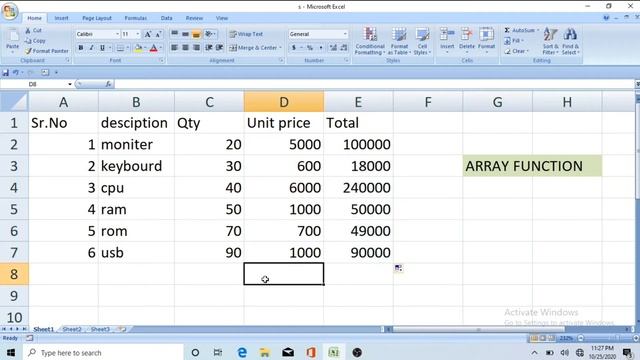Decrease font size with Shrink Font
This screenshot has width=640, height=360.
click(x=158, y=34)
